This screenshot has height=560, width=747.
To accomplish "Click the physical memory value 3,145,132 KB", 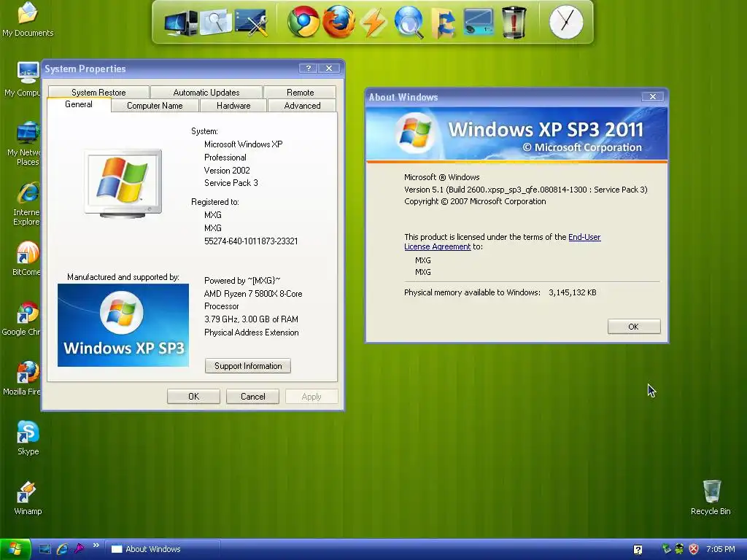I will [572, 292].
